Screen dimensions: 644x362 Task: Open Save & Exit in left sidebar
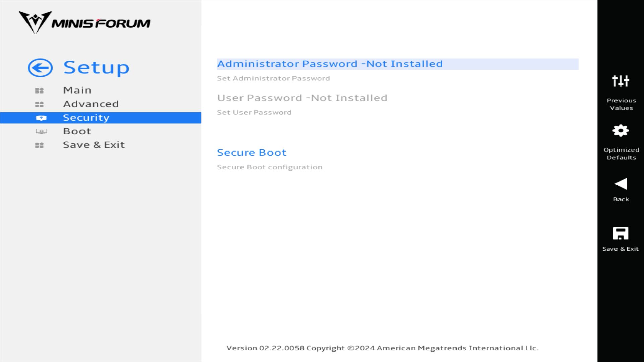94,145
